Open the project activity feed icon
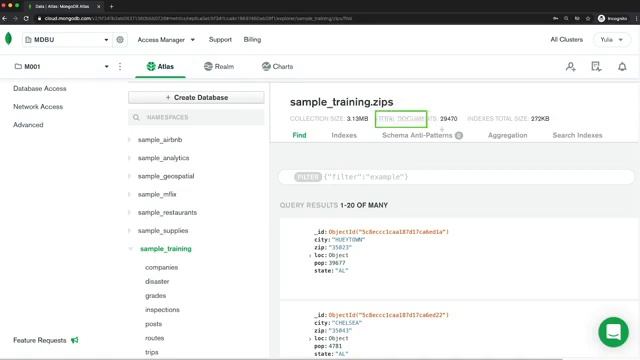Image resolution: width=640 pixels, height=360 pixels. [596, 67]
